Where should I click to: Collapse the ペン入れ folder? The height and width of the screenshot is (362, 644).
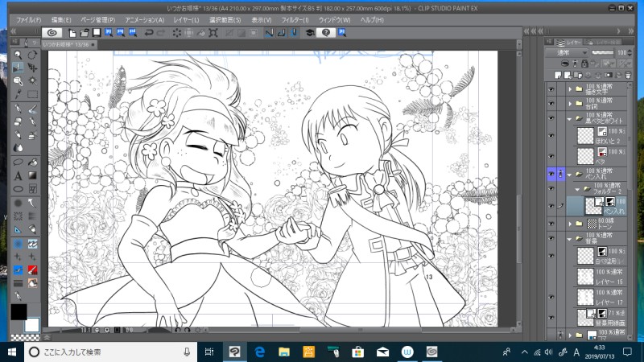[x=570, y=175]
